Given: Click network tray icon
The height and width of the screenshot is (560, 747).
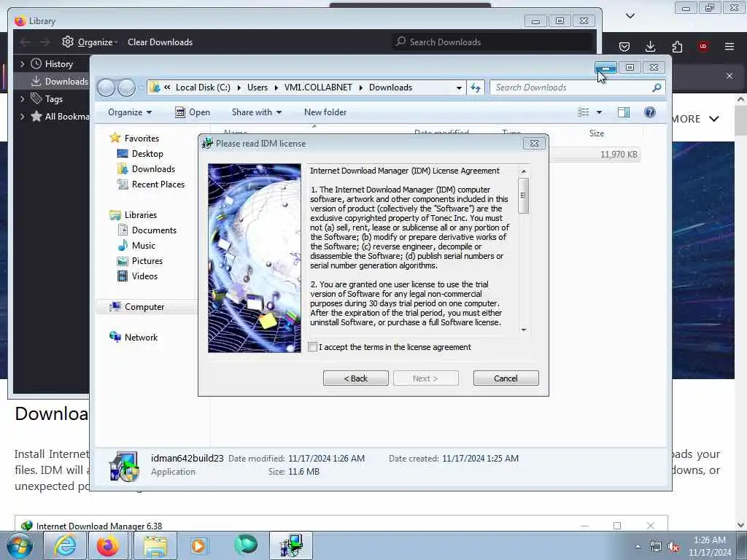Looking at the screenshot, I should 656,547.
